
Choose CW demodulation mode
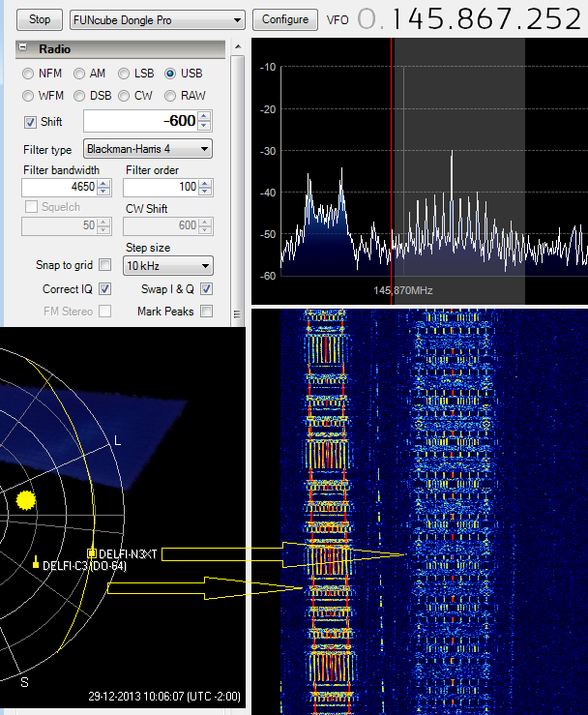click(124, 96)
